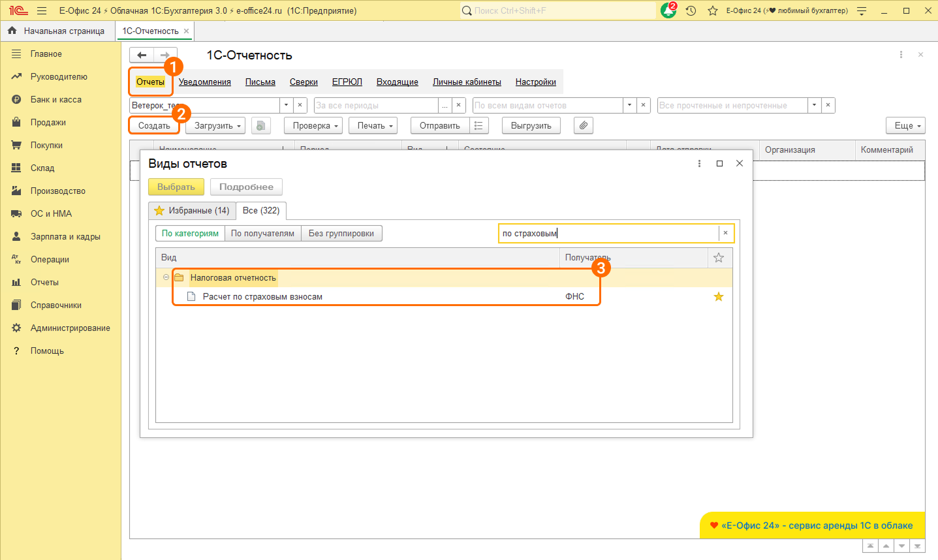This screenshot has height=560, width=938.
Task: Expand read/unread filter dropdown
Action: (814, 105)
